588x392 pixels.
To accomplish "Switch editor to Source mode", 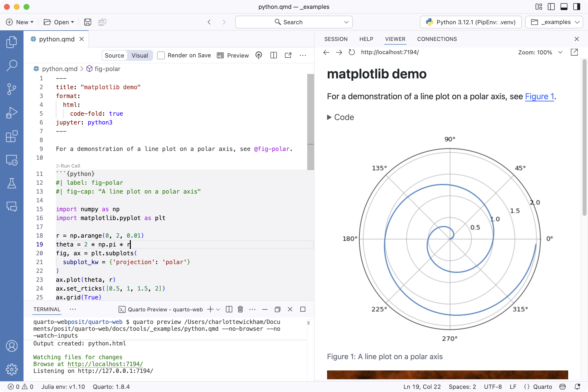I will coord(114,56).
